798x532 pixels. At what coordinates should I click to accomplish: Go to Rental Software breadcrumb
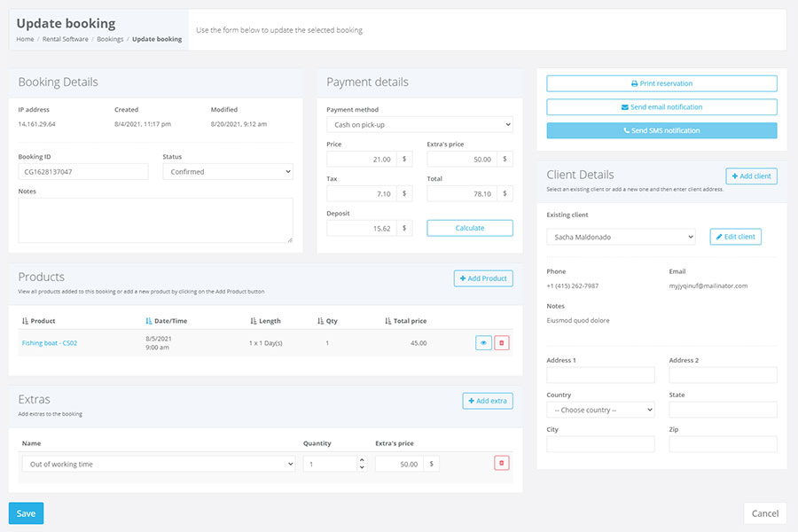65,39
